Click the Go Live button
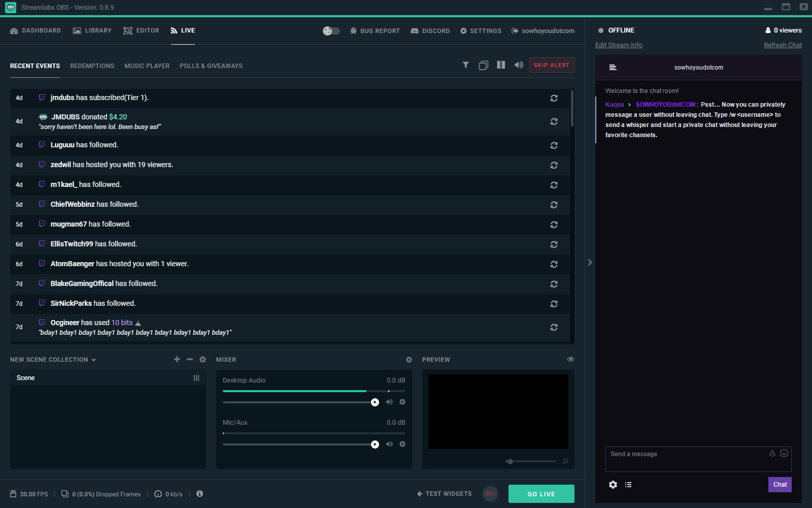 pyautogui.click(x=542, y=494)
